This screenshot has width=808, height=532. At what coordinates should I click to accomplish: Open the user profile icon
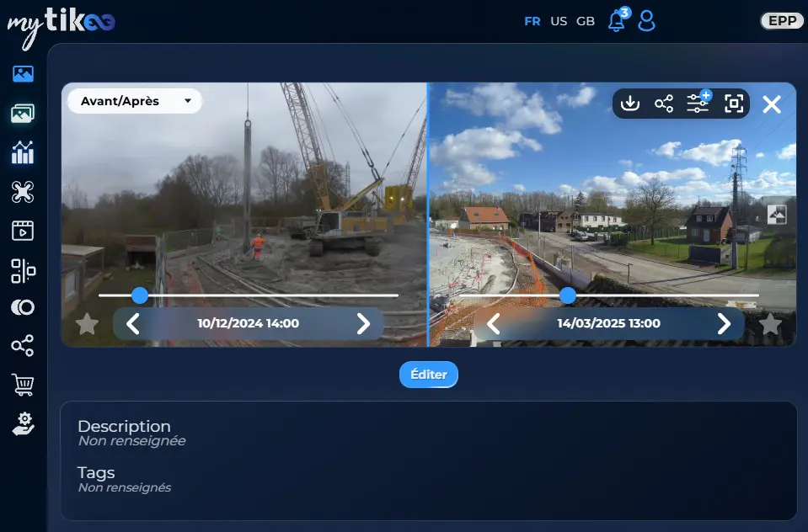pyautogui.click(x=647, y=21)
